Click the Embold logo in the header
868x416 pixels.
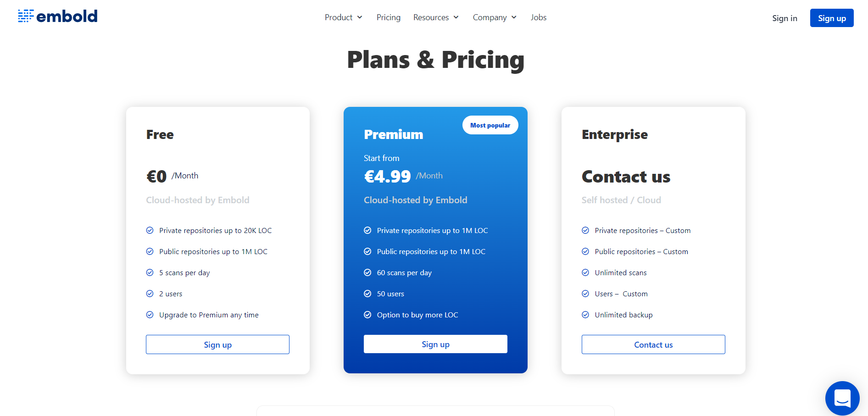[58, 16]
